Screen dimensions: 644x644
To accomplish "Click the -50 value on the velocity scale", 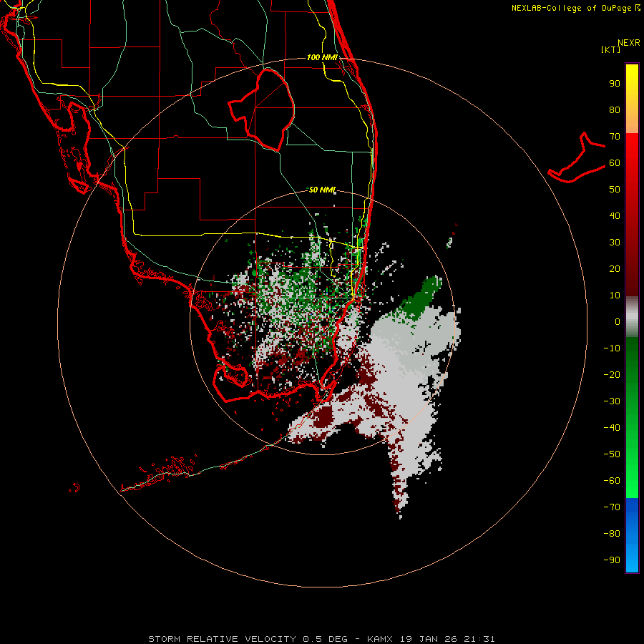I will click(x=612, y=454).
